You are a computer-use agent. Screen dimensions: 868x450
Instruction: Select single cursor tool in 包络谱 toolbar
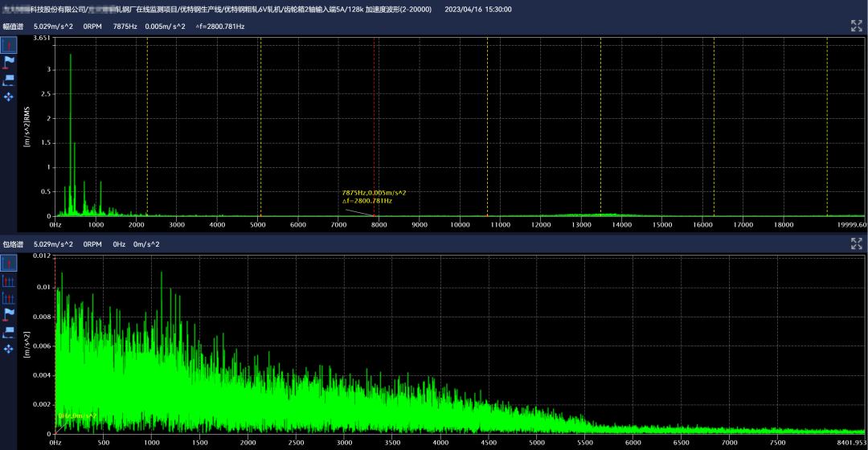pos(9,263)
